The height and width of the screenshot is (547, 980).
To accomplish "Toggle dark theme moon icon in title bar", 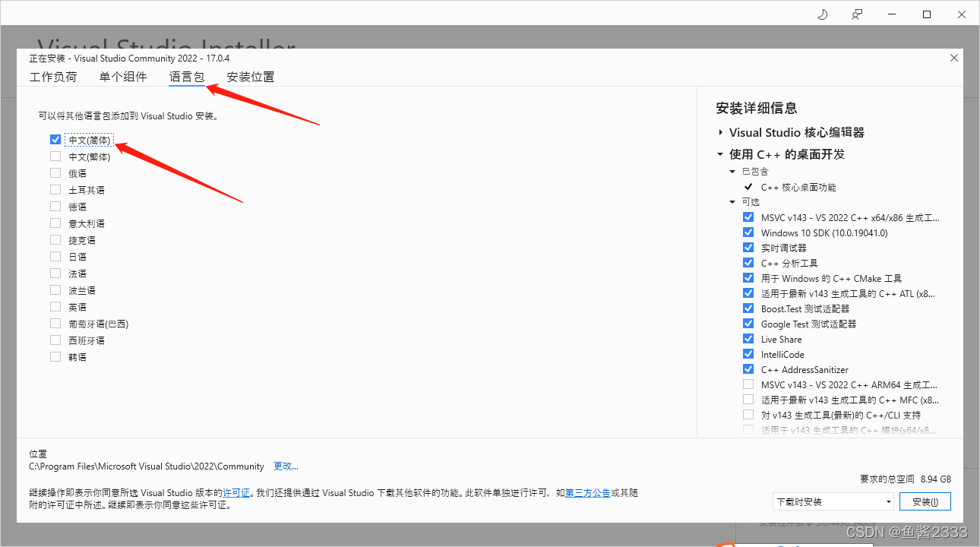I will pos(822,14).
